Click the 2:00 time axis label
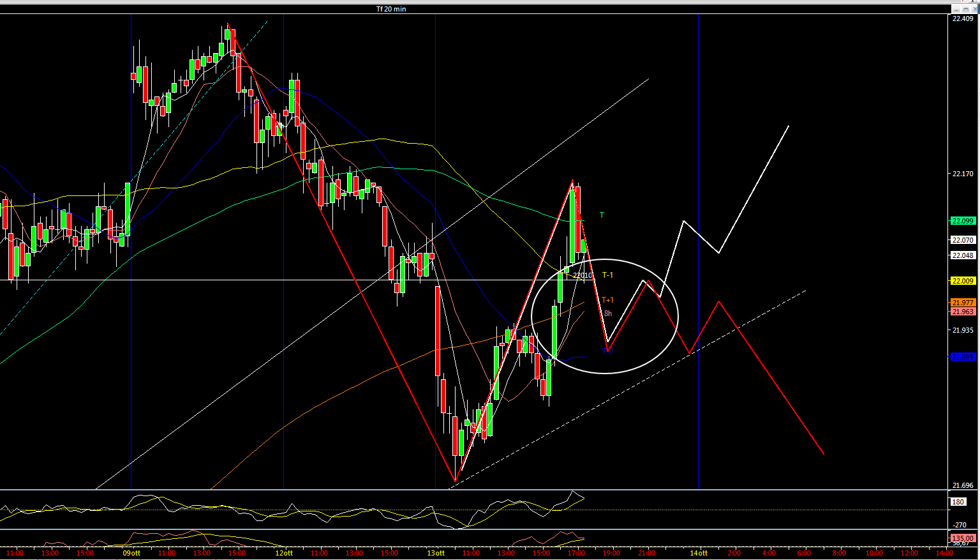The height and width of the screenshot is (560, 980). [x=734, y=553]
